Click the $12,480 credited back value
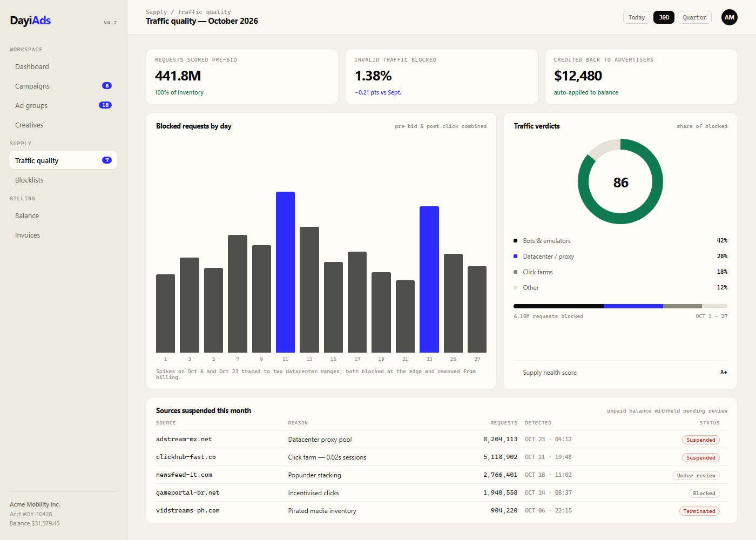Screen dimensions: 756x540 (578, 76)
